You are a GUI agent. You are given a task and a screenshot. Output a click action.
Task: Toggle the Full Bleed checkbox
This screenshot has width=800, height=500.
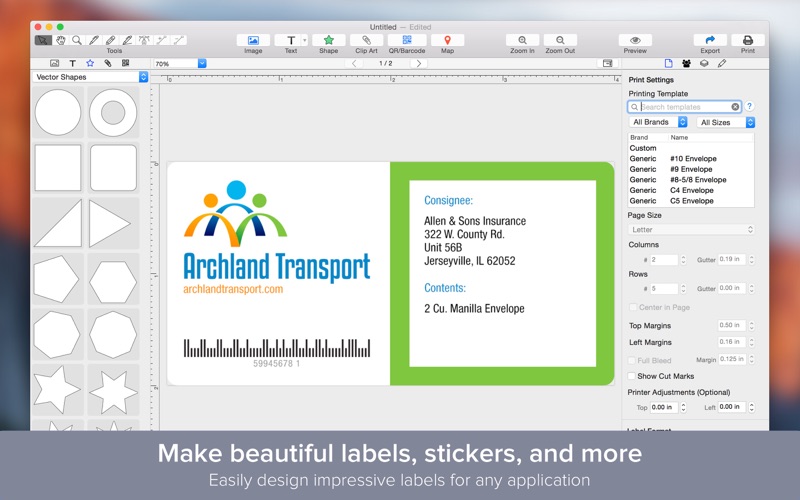pyautogui.click(x=632, y=360)
